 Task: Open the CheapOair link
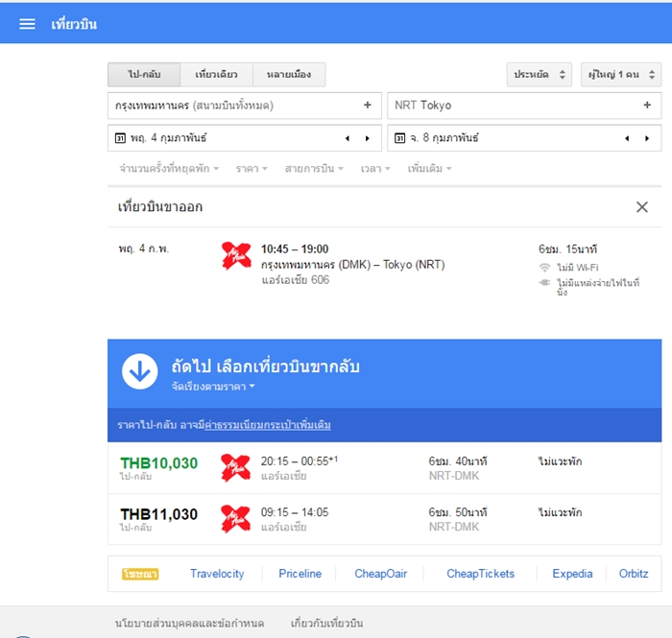380,574
